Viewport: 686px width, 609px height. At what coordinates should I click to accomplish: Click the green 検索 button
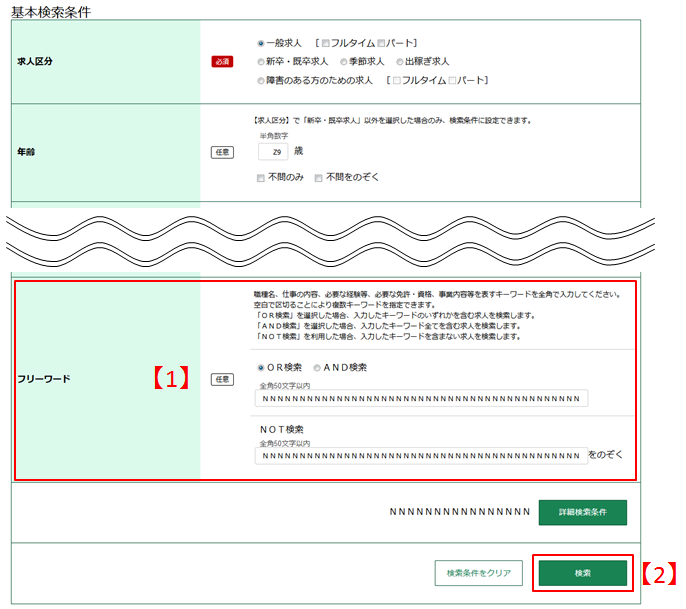click(x=582, y=573)
